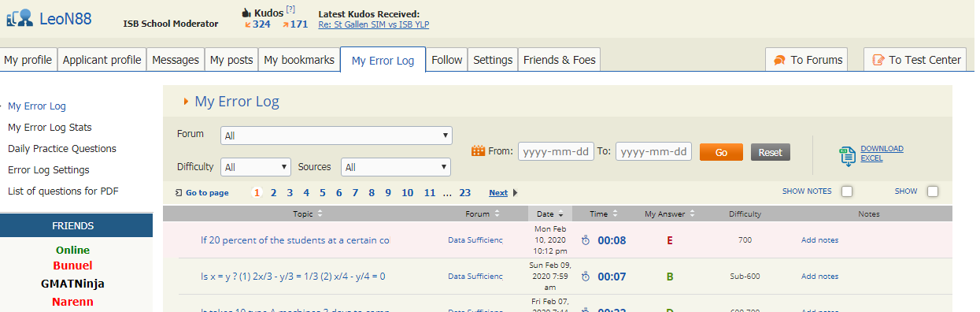Open Error Log Settings in sidebar

(49, 169)
